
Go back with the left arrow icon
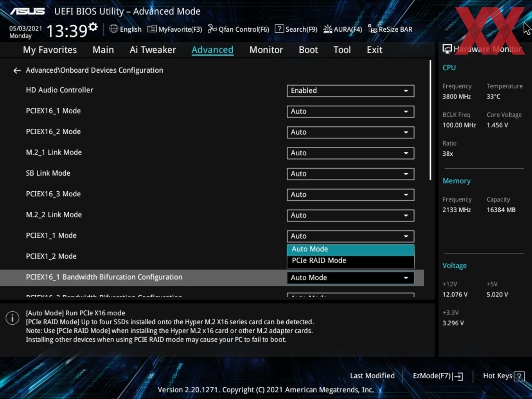coord(17,70)
